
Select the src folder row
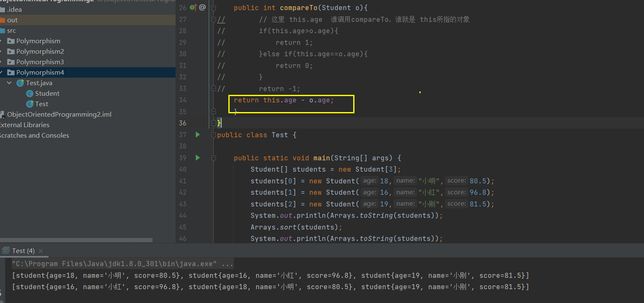click(x=88, y=31)
